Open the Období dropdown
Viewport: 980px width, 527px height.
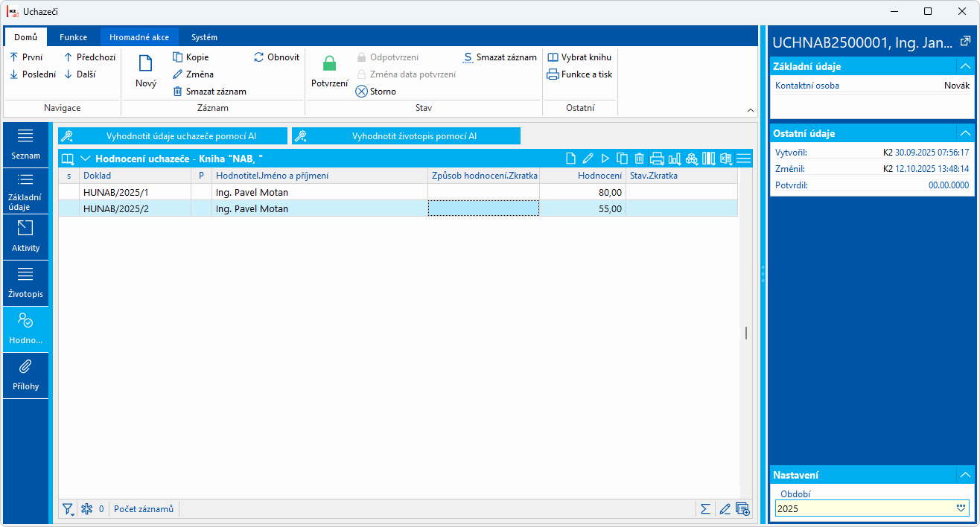(961, 508)
